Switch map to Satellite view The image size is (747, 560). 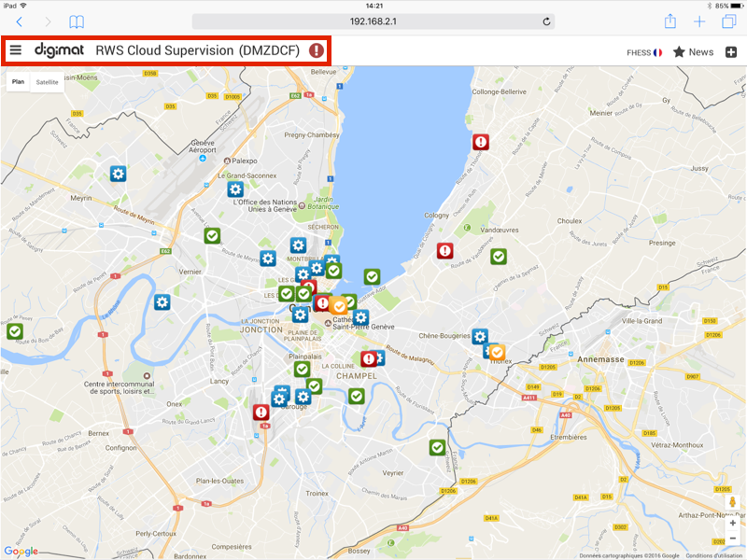(x=48, y=82)
